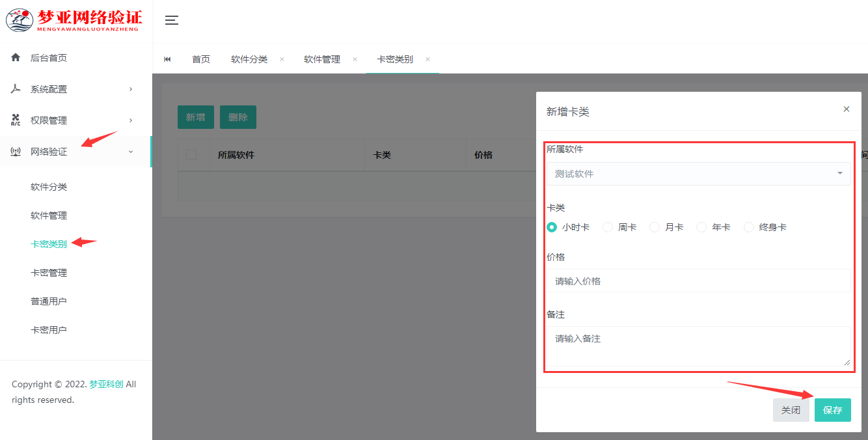Viewport: 868px width, 440px height.
Task: Click the signal icon next to 网络验证
Action: [x=16, y=151]
